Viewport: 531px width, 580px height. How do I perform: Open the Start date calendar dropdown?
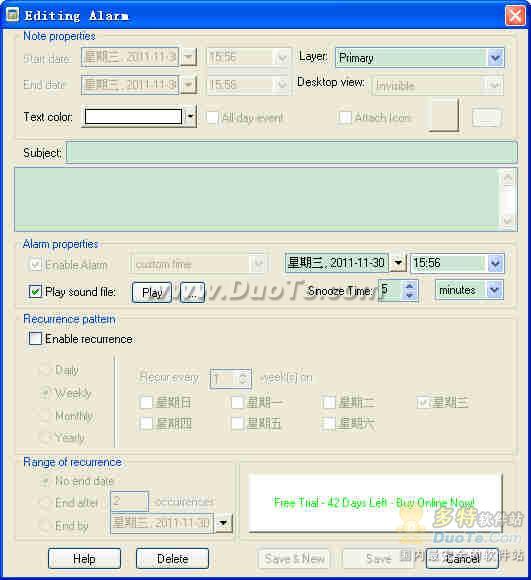(x=189, y=57)
